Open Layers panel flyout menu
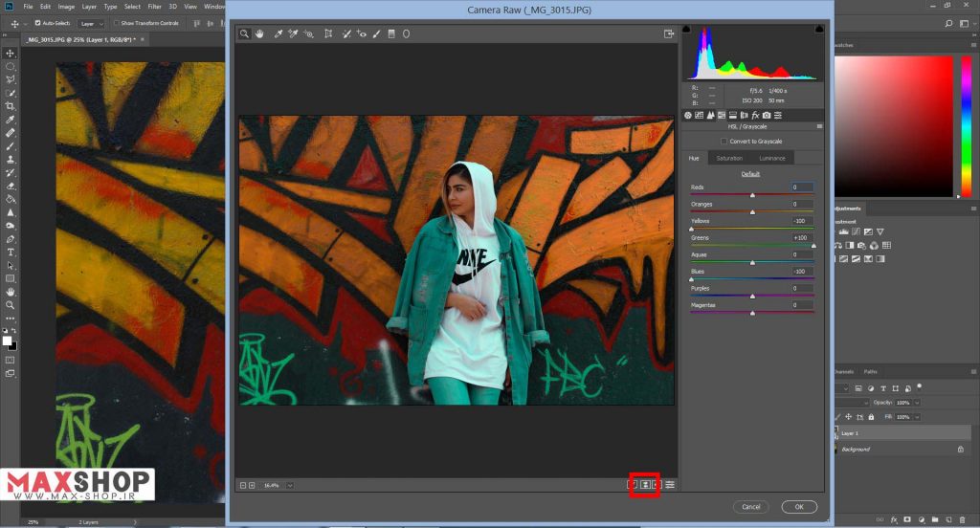 [973, 371]
